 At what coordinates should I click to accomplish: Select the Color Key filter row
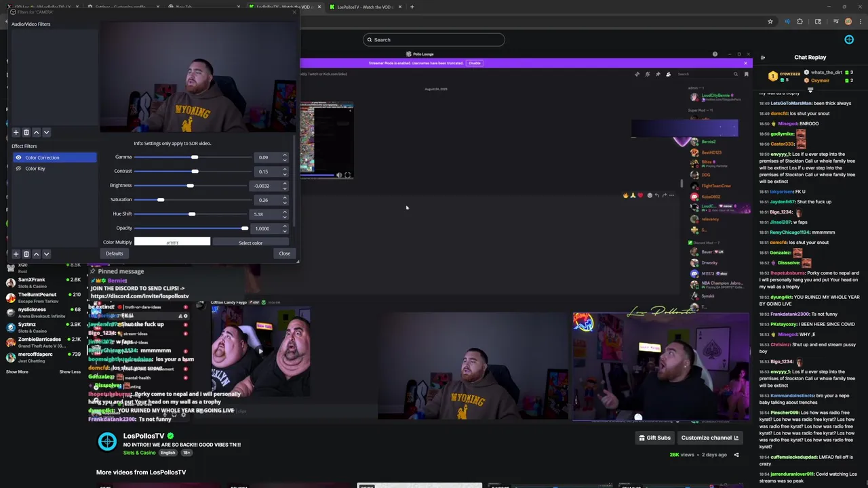[54, 168]
